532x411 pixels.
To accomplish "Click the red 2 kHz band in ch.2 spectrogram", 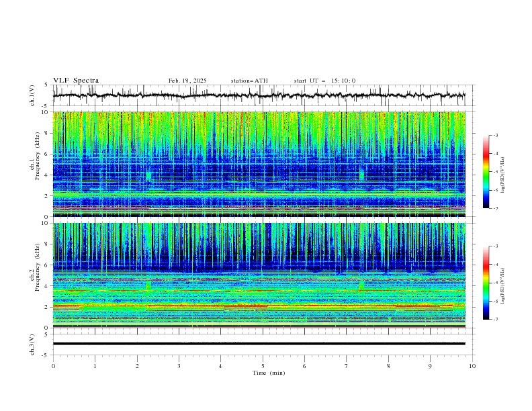I will pyautogui.click(x=259, y=306).
